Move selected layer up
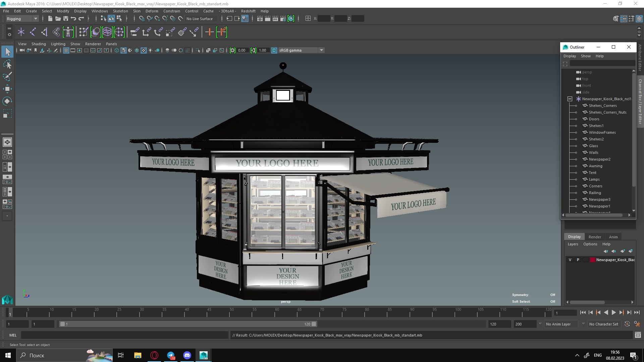This screenshot has width=644, height=362. tap(606, 251)
